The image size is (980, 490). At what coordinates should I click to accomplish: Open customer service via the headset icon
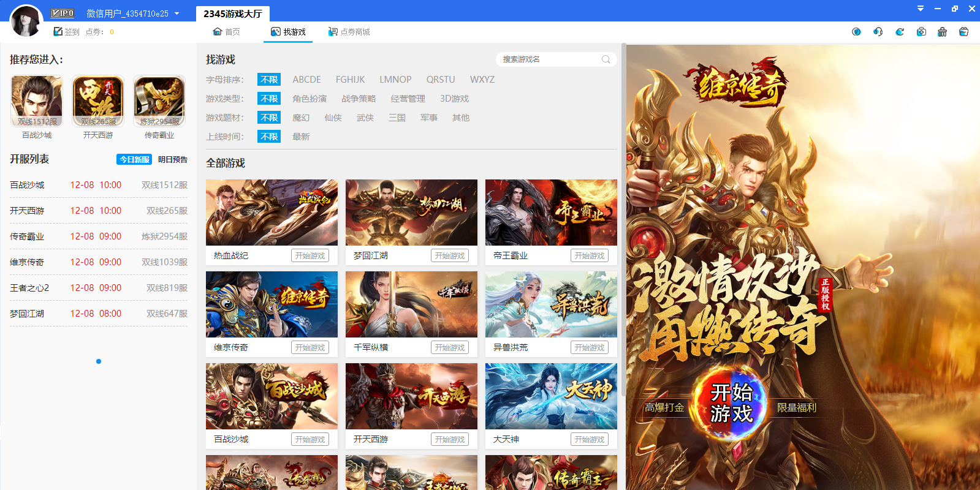878,32
